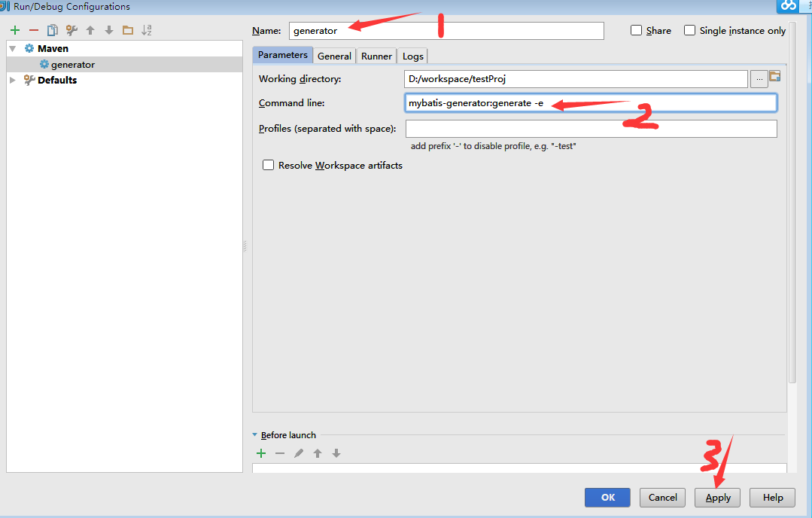Copy the selected configuration
The width and height of the screenshot is (812, 518).
click(x=52, y=30)
